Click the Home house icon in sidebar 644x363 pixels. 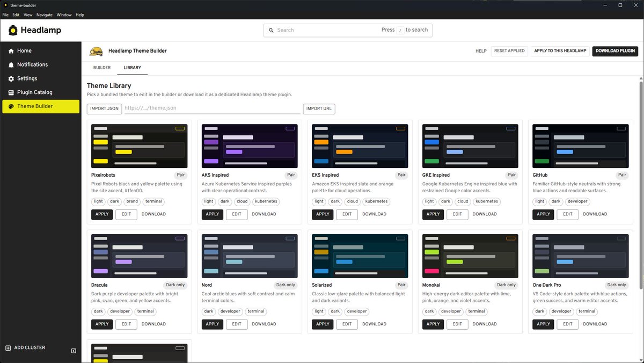(11, 50)
